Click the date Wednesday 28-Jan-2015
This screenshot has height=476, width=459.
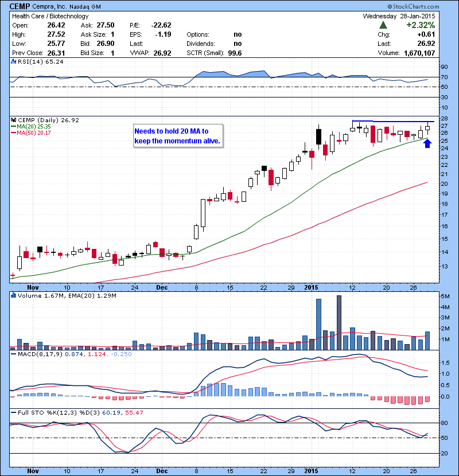399,16
